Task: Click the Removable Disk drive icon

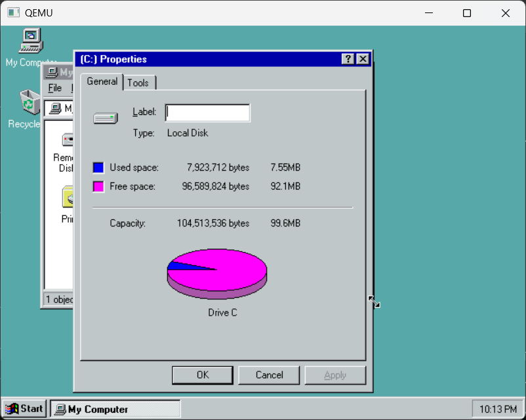Action: tap(68, 140)
